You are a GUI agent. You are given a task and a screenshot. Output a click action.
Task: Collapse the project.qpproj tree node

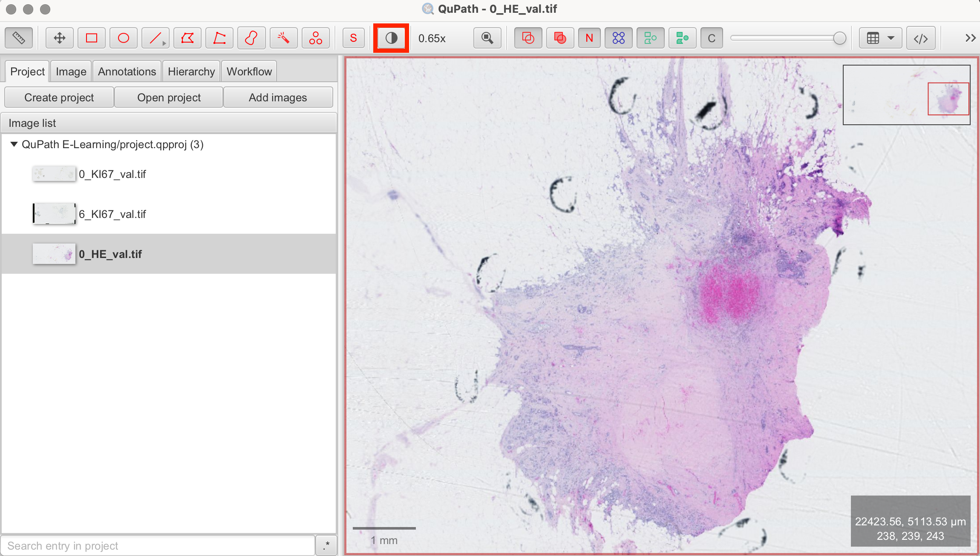tap(14, 144)
